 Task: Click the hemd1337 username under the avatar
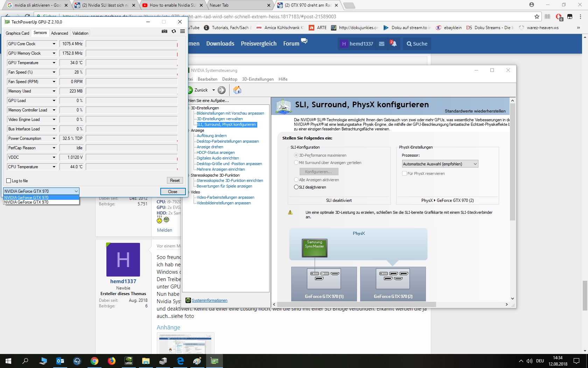[123, 281]
